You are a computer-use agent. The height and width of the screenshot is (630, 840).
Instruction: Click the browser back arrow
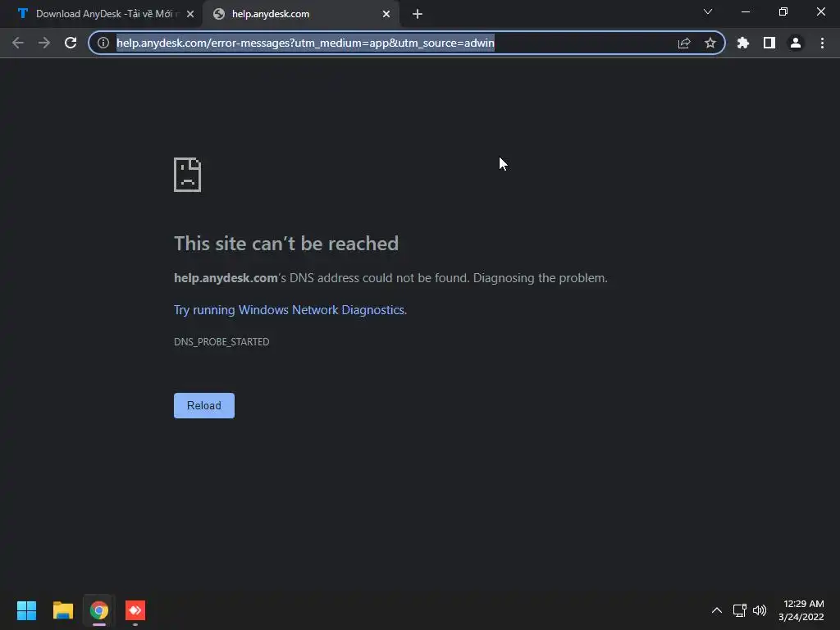[18, 43]
